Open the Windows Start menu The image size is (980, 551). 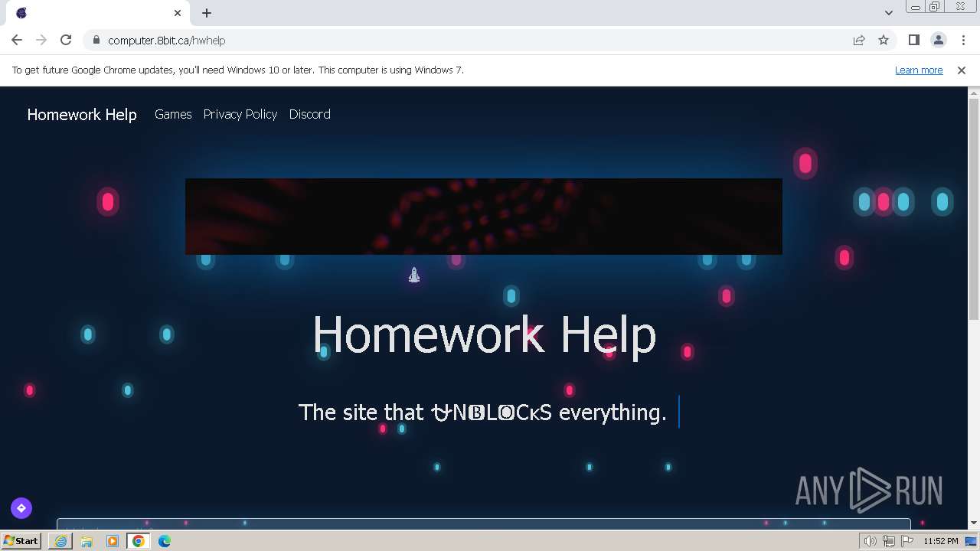coord(21,540)
